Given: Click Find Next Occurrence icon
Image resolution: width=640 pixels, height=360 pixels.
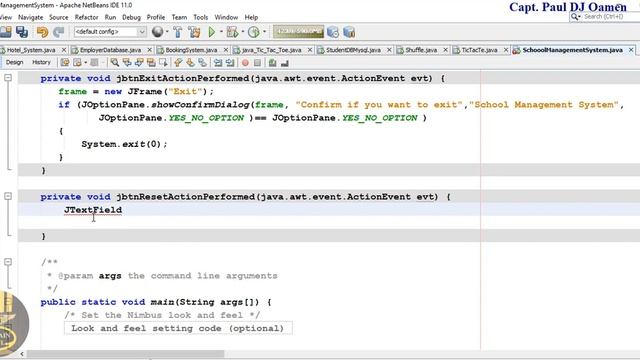Looking at the screenshot, I should [x=139, y=63].
